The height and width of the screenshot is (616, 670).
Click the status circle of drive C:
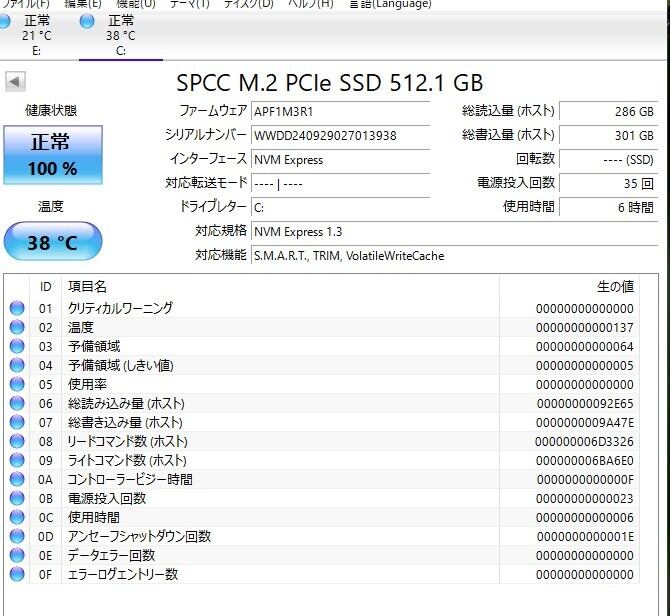point(87,21)
